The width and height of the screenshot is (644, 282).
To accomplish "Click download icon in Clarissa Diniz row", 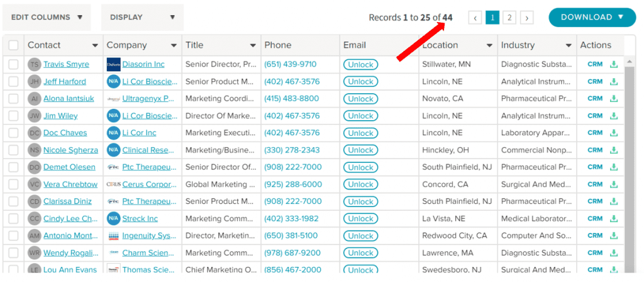I will pyautogui.click(x=614, y=201).
